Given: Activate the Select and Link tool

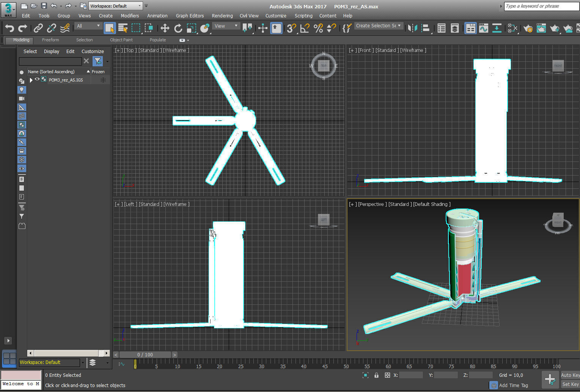Looking at the screenshot, I should coord(38,28).
